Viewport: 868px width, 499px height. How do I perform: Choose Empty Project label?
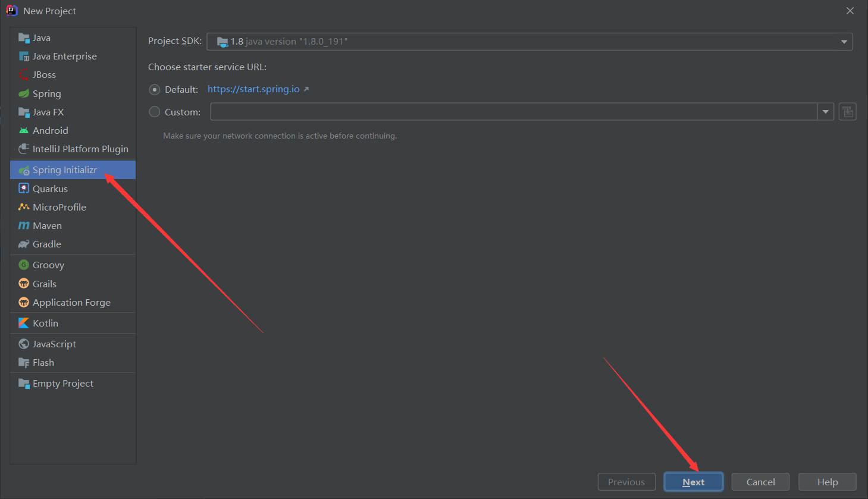pyautogui.click(x=63, y=384)
